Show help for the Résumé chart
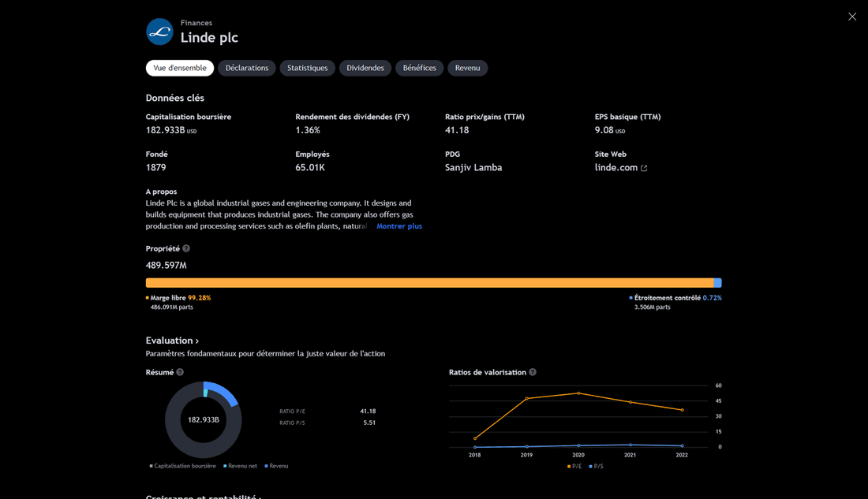 [180, 372]
